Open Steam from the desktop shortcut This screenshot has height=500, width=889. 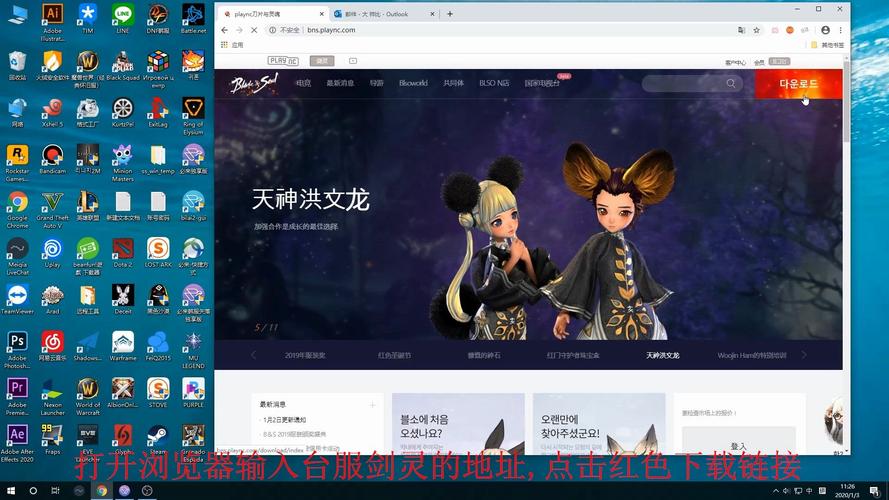click(157, 436)
